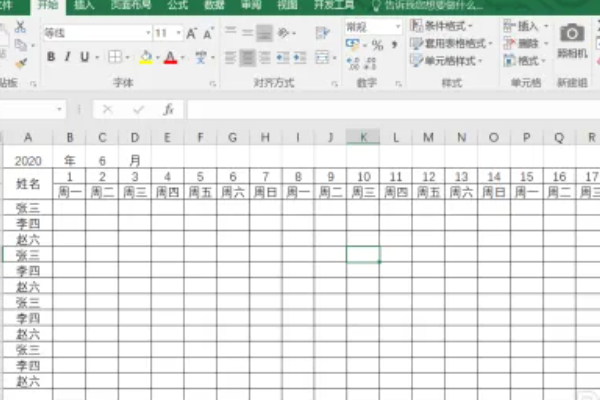Open the number format dropdown 常规

coord(398,27)
